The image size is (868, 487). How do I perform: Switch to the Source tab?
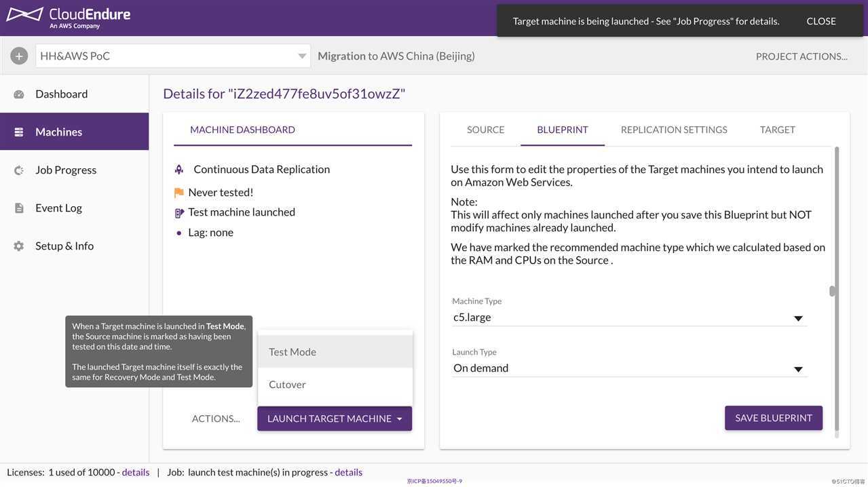(x=486, y=130)
